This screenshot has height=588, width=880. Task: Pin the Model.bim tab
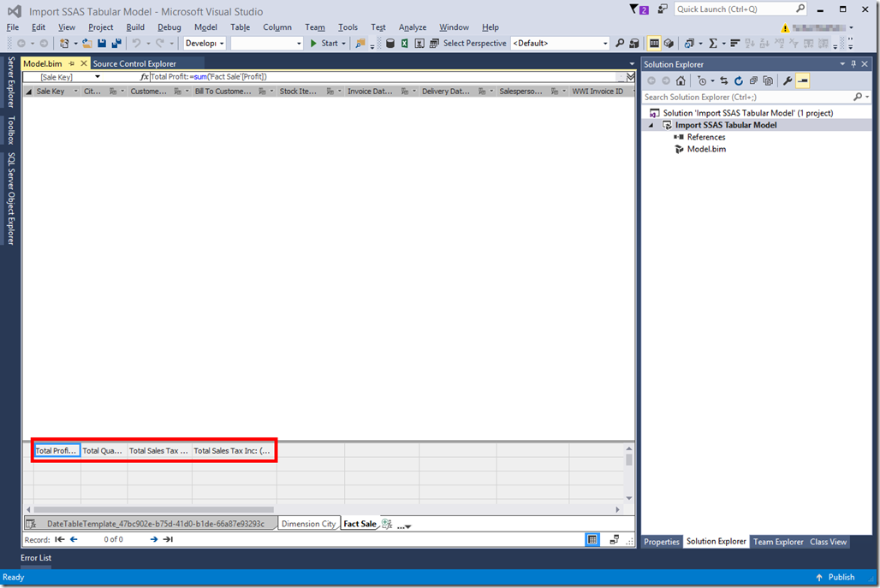[71, 63]
